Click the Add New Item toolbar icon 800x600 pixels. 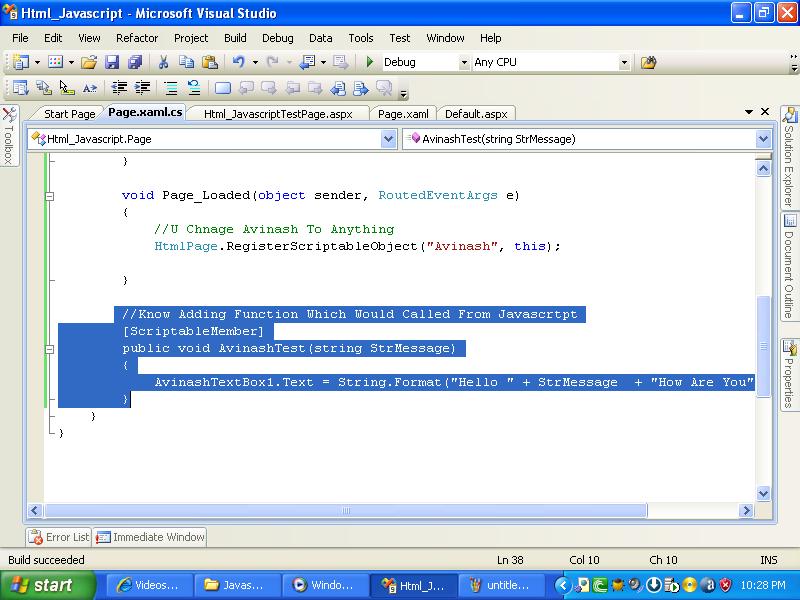(x=55, y=62)
